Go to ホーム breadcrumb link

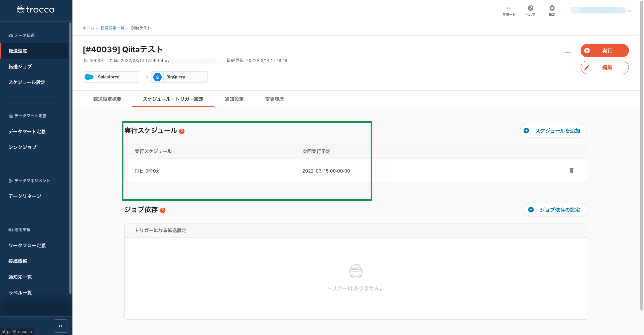tap(88, 28)
